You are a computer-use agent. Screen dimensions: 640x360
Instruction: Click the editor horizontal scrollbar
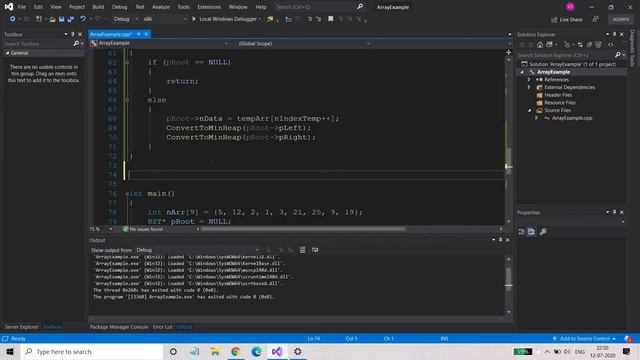pyautogui.click(x=303, y=229)
